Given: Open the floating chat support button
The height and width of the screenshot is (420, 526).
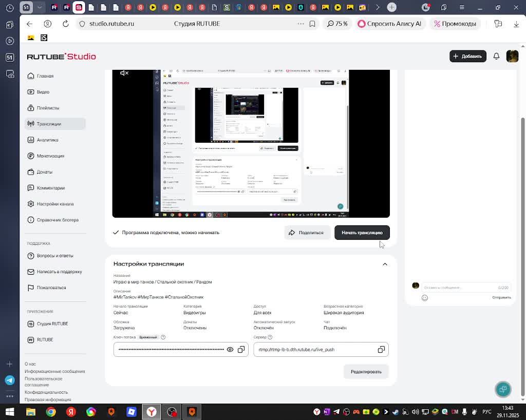Looking at the screenshot, I should [503, 389].
